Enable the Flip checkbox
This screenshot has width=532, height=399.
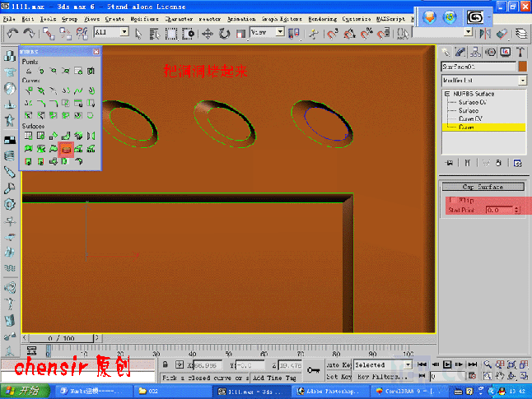pos(452,200)
